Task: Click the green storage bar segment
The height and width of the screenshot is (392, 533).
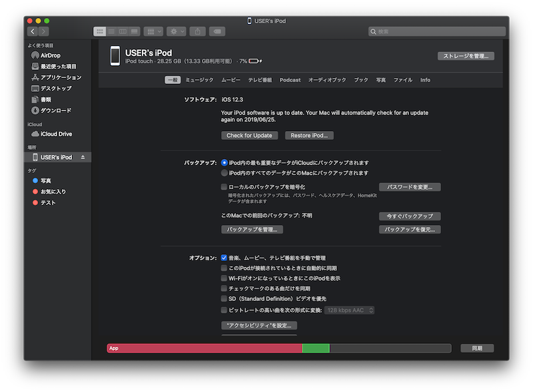Action: (x=316, y=348)
